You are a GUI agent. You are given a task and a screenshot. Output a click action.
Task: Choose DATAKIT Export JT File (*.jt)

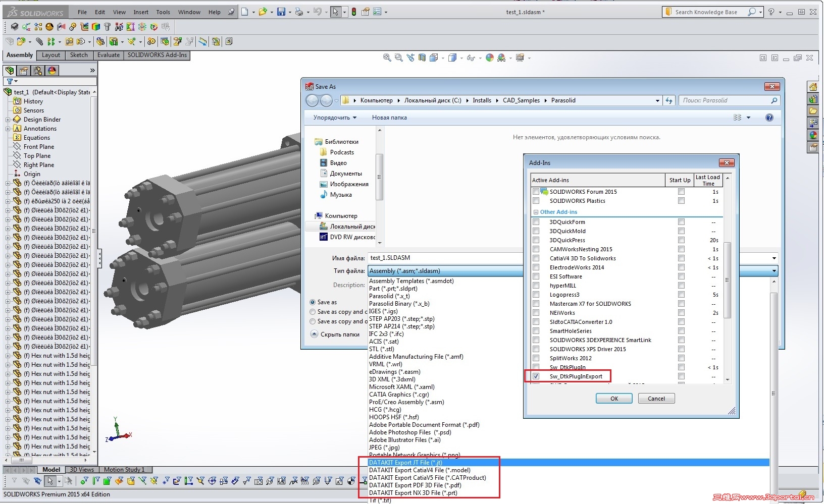pyautogui.click(x=569, y=463)
